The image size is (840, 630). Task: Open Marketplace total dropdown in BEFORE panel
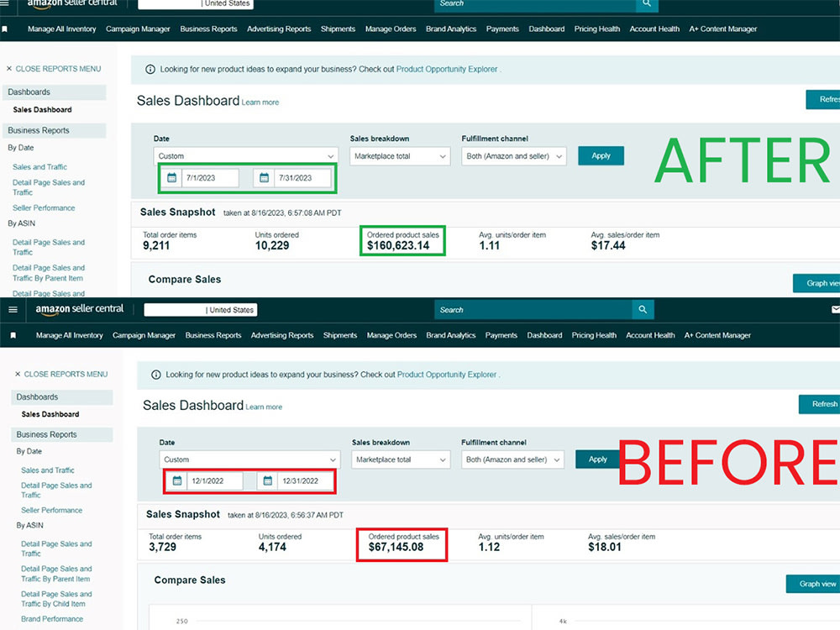pos(402,459)
